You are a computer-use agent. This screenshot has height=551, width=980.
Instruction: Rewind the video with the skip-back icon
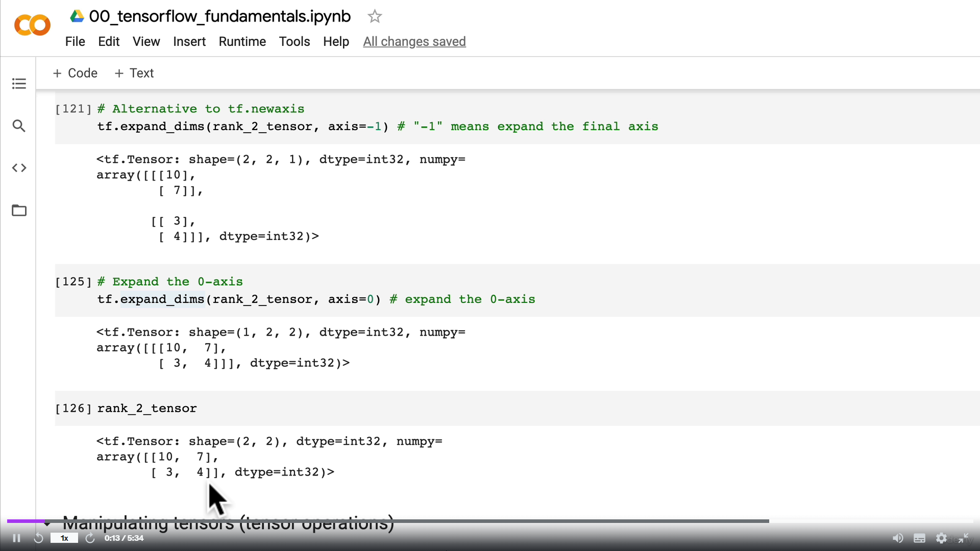[38, 538]
